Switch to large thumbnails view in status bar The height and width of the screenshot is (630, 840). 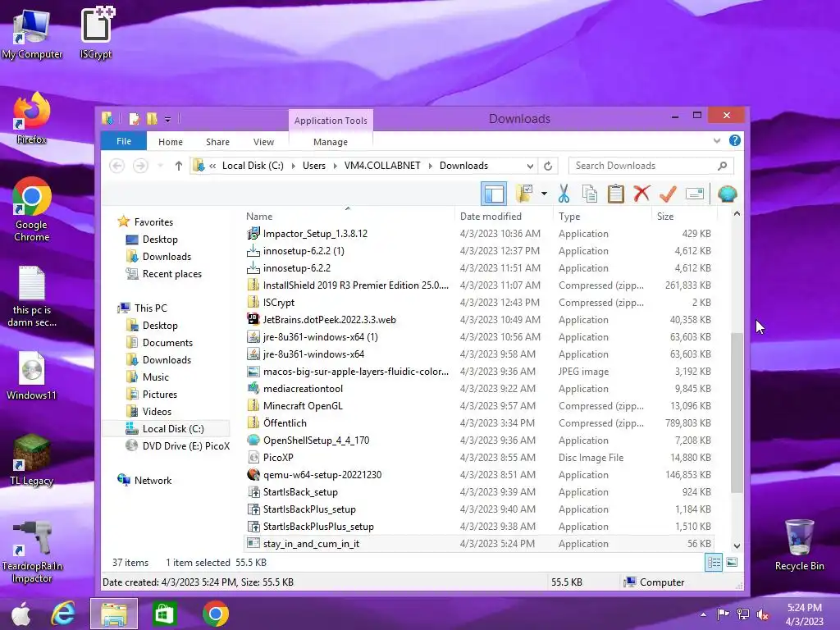pos(732,563)
